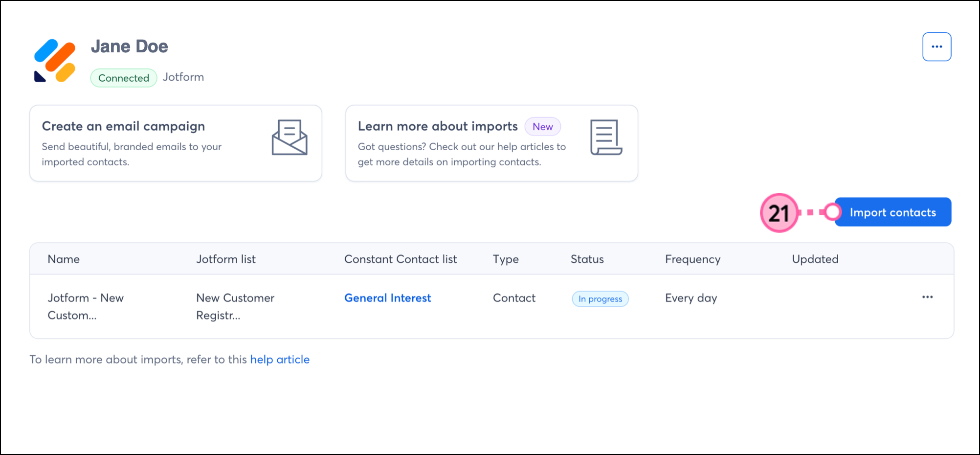
Task: Select the Constant Contact list column header
Action: (401, 259)
